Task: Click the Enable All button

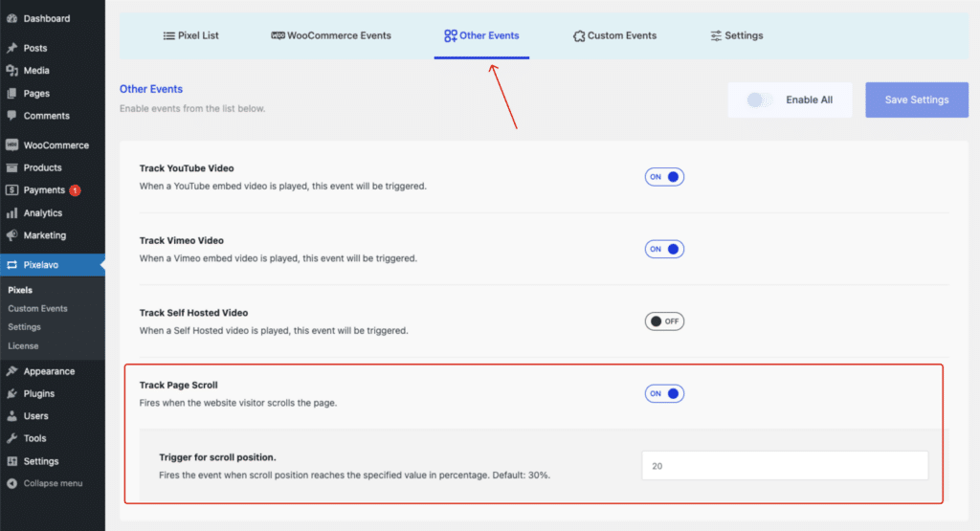Action: point(790,100)
